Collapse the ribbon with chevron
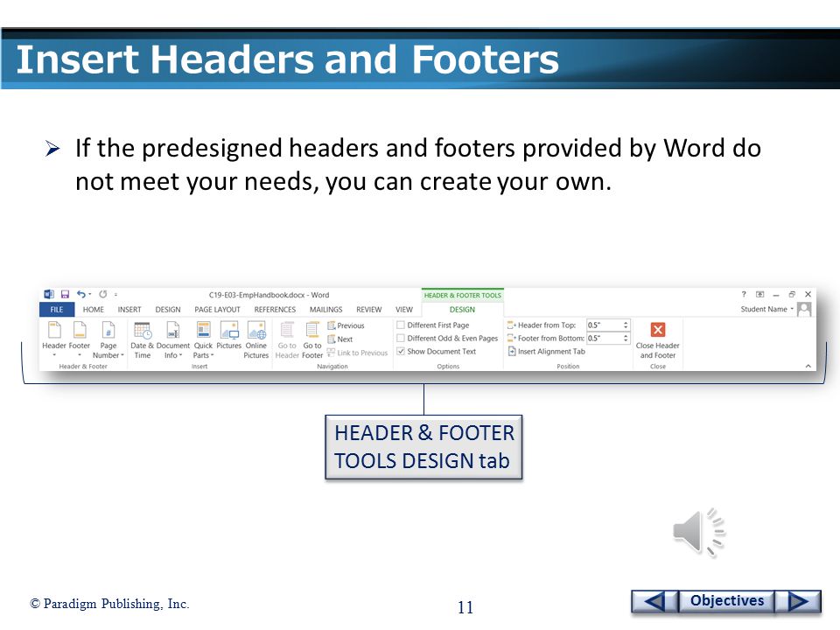Screen dimensions: 840x630 (x=808, y=366)
